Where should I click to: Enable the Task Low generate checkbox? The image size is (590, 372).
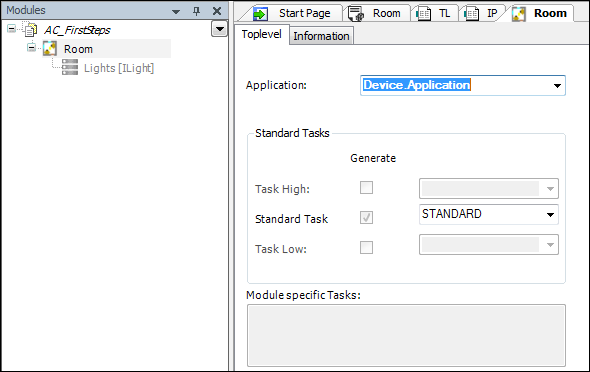click(366, 247)
